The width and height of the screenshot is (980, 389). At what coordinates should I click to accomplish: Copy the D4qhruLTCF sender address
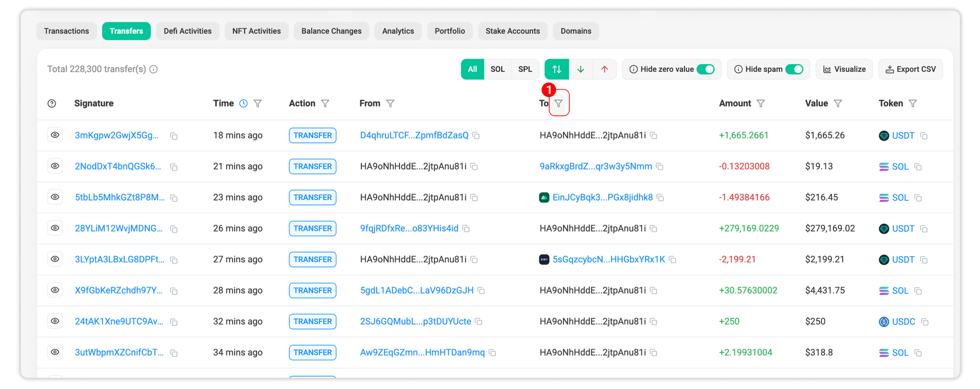[476, 135]
